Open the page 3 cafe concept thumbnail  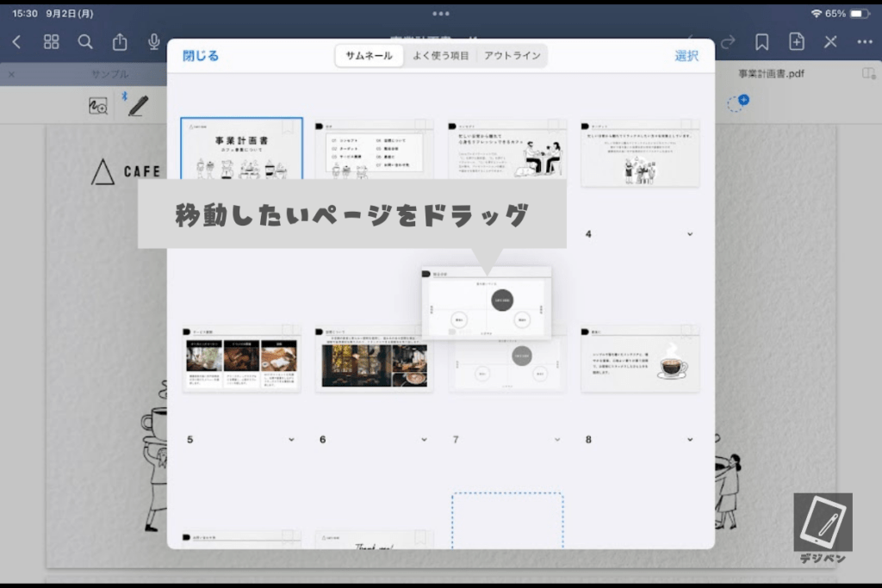click(506, 150)
